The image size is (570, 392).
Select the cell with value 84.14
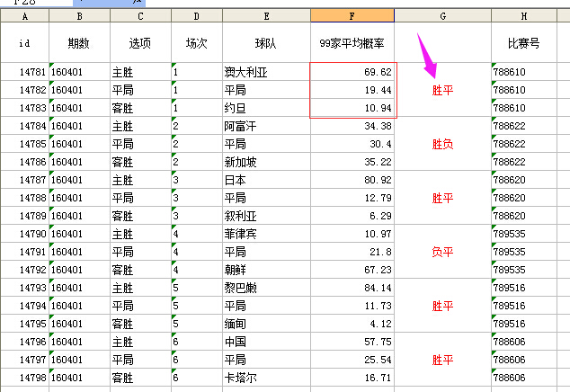click(352, 288)
